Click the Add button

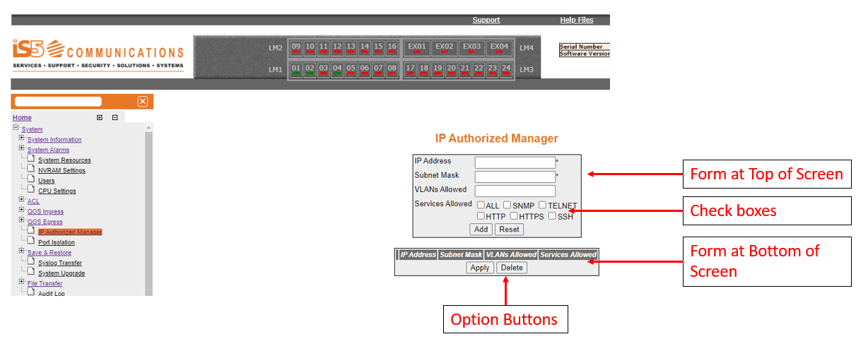(x=481, y=230)
